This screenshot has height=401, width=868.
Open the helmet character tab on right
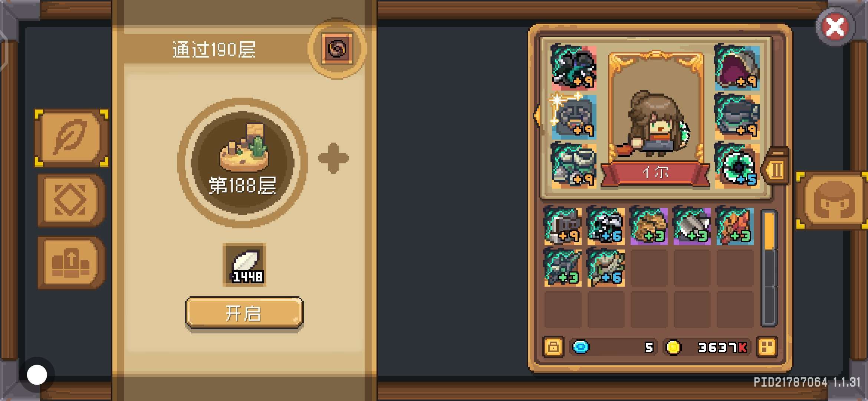point(833,200)
